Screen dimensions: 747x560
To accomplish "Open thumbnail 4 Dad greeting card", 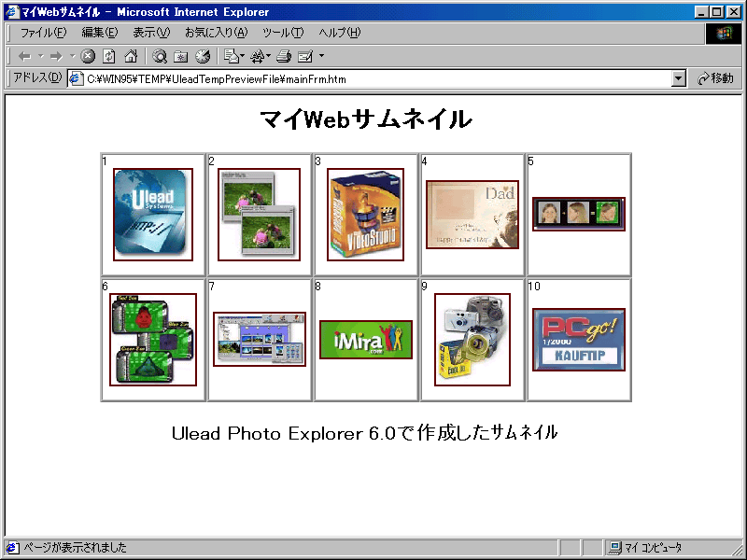I will (x=472, y=215).
